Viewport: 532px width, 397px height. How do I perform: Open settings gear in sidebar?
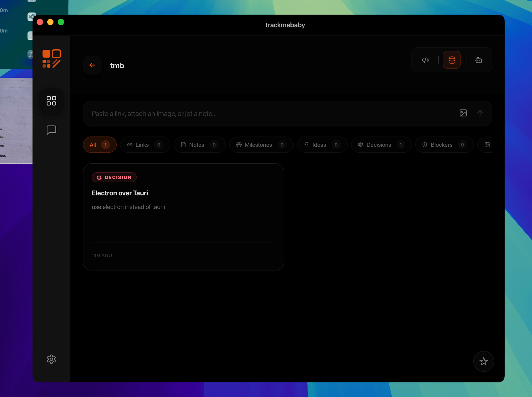[x=51, y=359]
